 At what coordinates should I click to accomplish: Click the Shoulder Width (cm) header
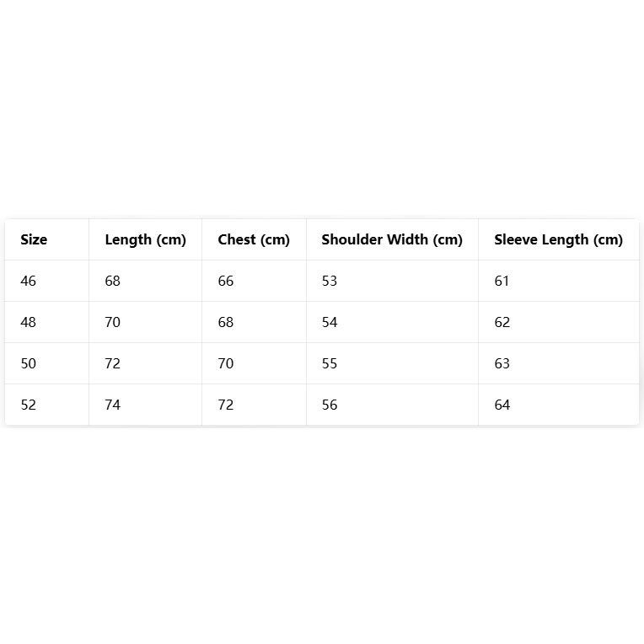pos(392,239)
